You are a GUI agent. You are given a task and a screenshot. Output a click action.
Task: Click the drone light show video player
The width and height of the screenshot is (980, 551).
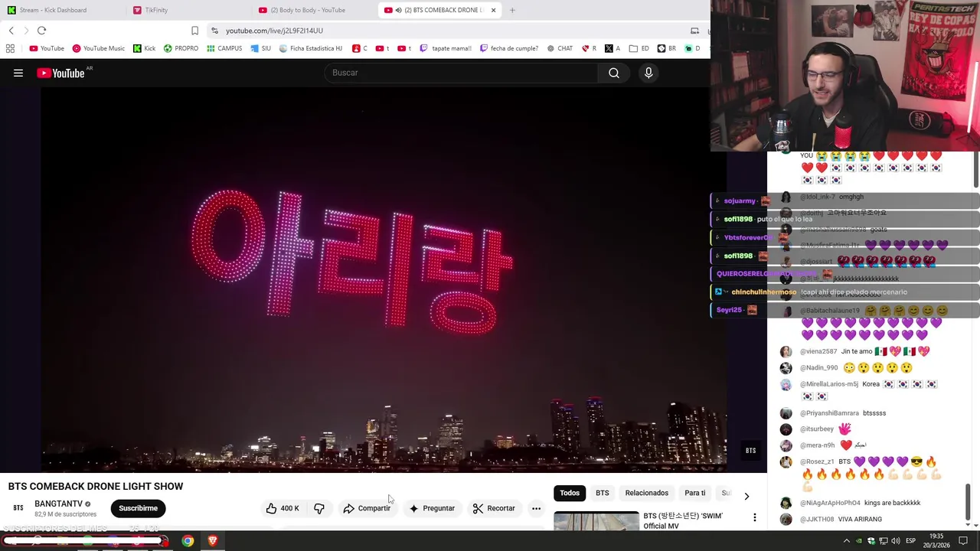pyautogui.click(x=384, y=279)
